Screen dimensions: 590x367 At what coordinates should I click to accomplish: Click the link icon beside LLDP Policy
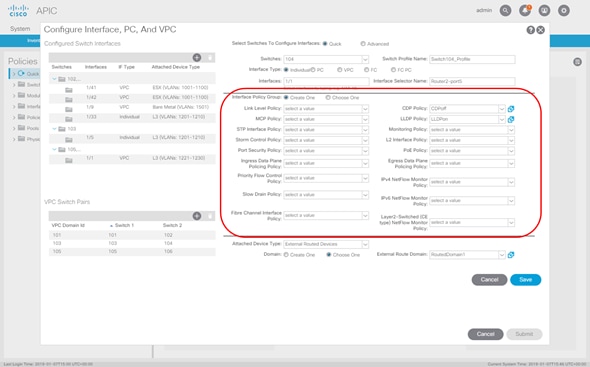point(511,119)
